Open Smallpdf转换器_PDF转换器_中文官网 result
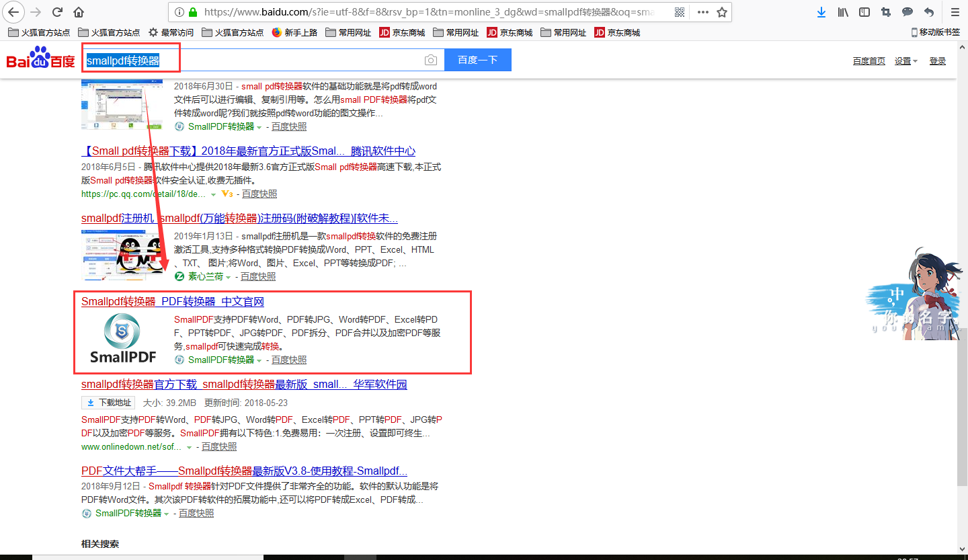This screenshot has width=968, height=560. pyautogui.click(x=173, y=302)
